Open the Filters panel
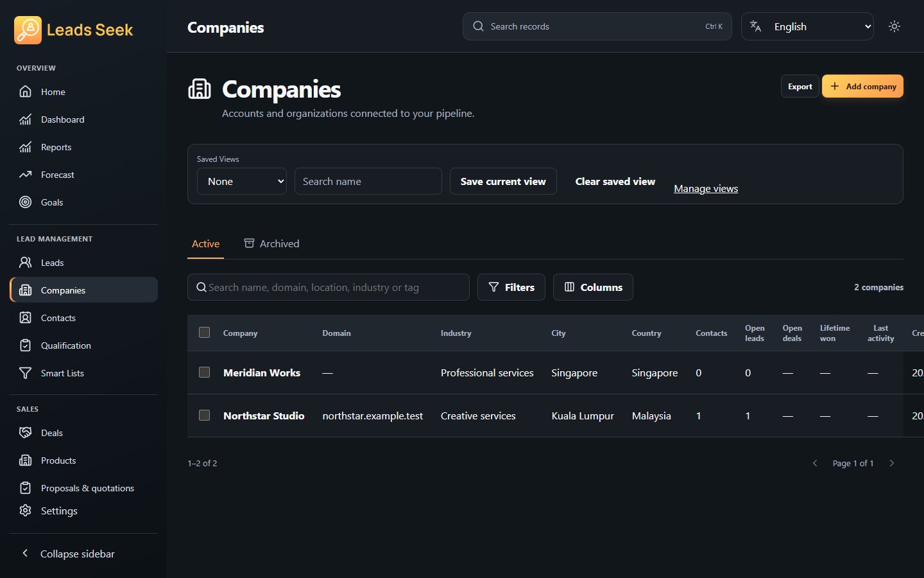 coord(511,287)
